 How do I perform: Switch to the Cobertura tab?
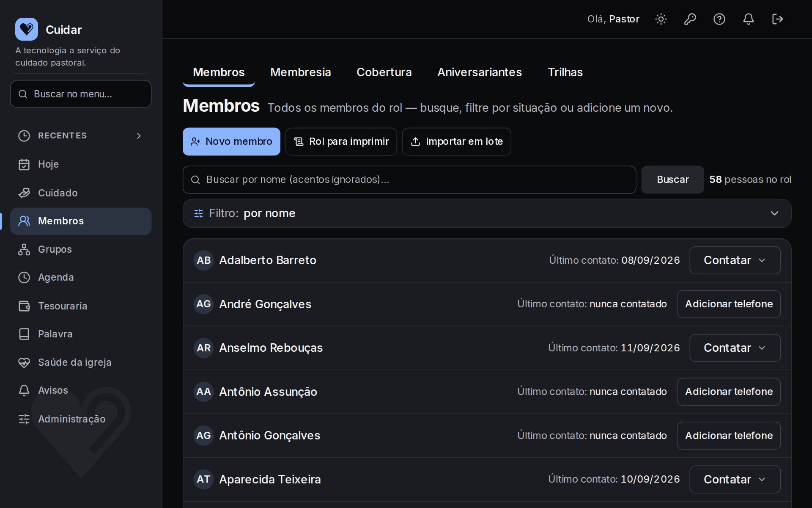(x=384, y=72)
